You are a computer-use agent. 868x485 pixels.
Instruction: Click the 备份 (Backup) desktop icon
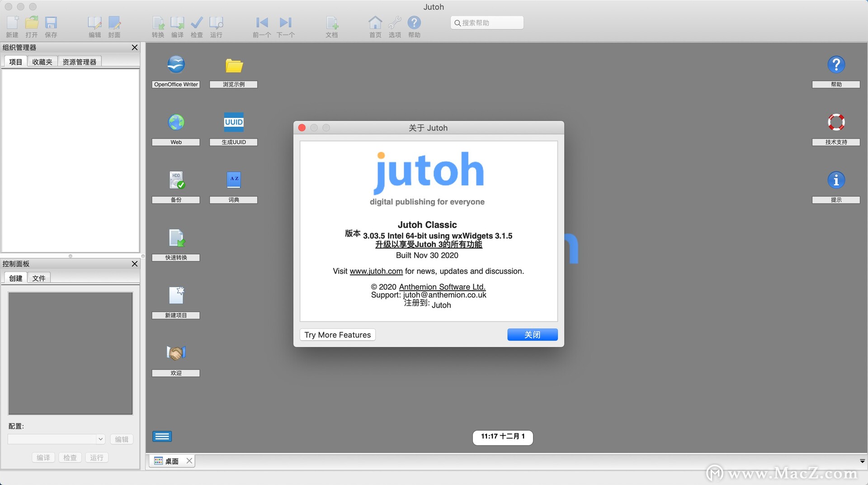coord(177,180)
